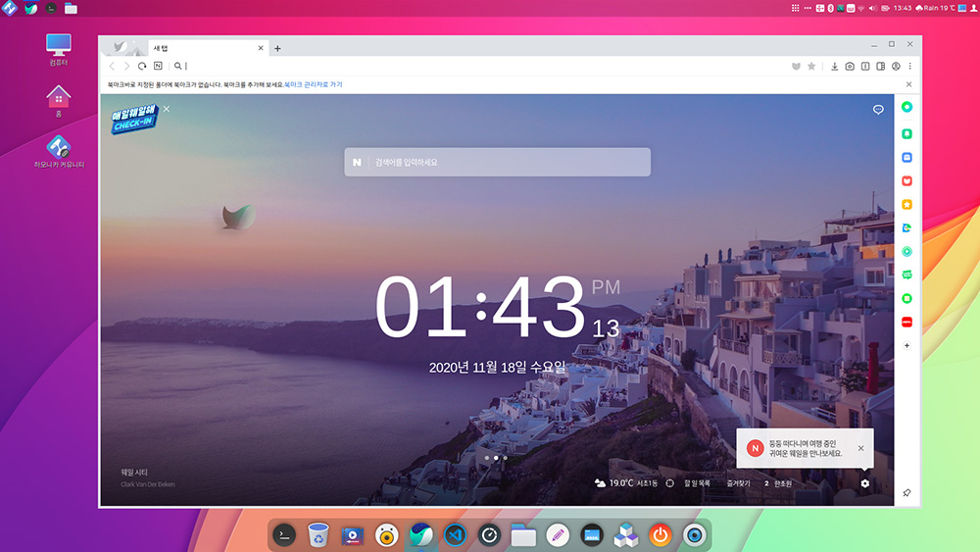Open the green play circle icon in sidebar
Image resolution: width=980 pixels, height=552 pixels.
[x=906, y=251]
